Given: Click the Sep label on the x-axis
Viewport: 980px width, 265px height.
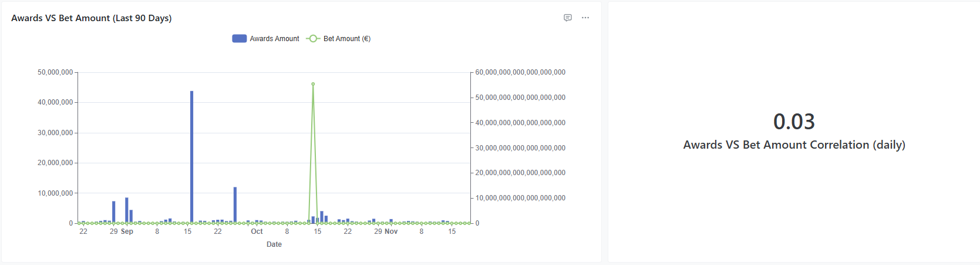Looking at the screenshot, I should coord(127,232).
